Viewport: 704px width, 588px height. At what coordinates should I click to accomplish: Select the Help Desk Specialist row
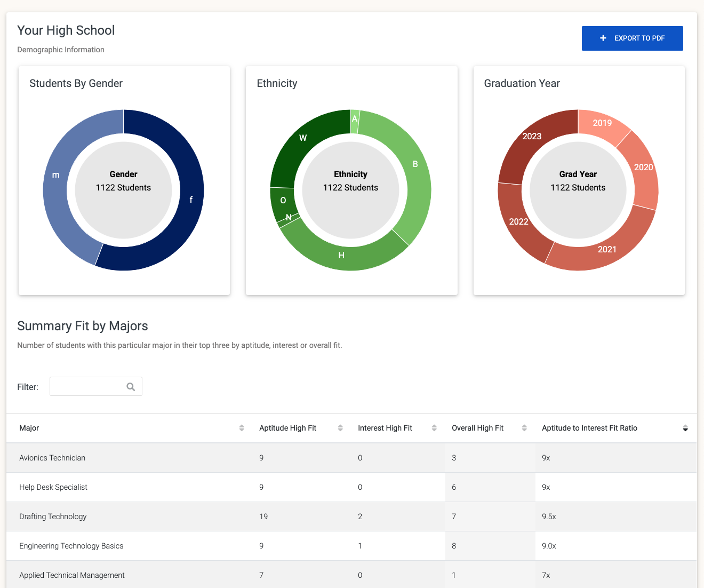pyautogui.click(x=351, y=487)
